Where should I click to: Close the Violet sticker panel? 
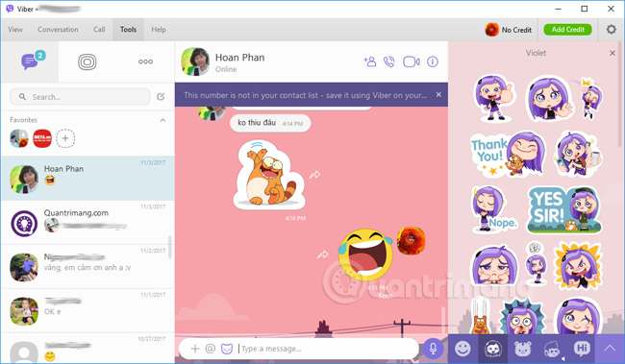point(612,53)
